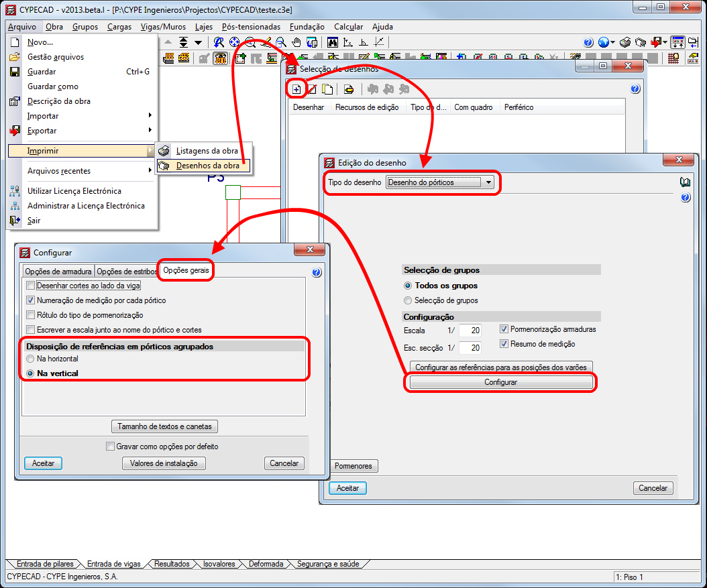Click 'Configurar as referências para as posições dos varões'
The image size is (707, 588).
point(501,367)
